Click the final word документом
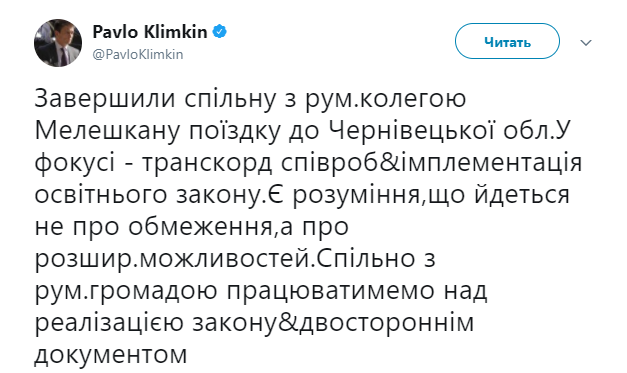627x373 pixels. tap(111, 355)
